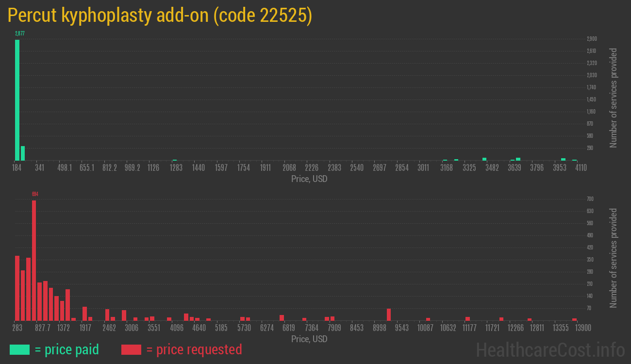Click the 'Price, USD' label under the top chart

(x=309, y=179)
